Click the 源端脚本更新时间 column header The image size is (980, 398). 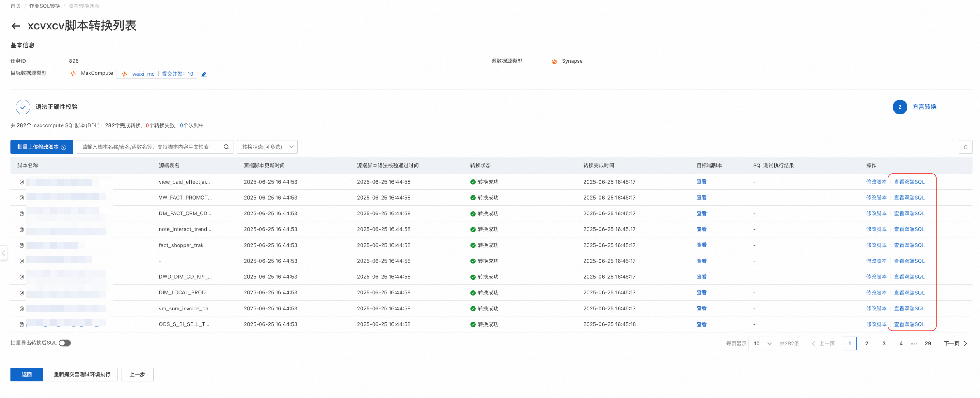(x=264, y=166)
